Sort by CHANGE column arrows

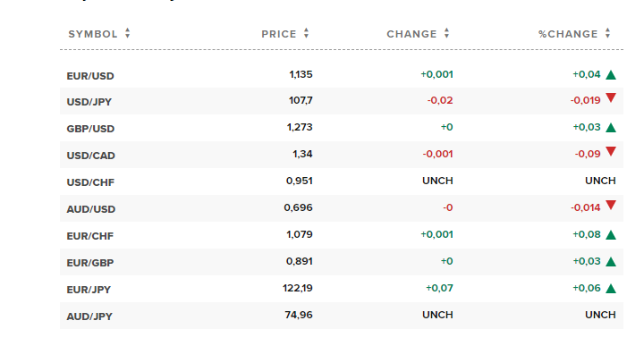(x=447, y=33)
